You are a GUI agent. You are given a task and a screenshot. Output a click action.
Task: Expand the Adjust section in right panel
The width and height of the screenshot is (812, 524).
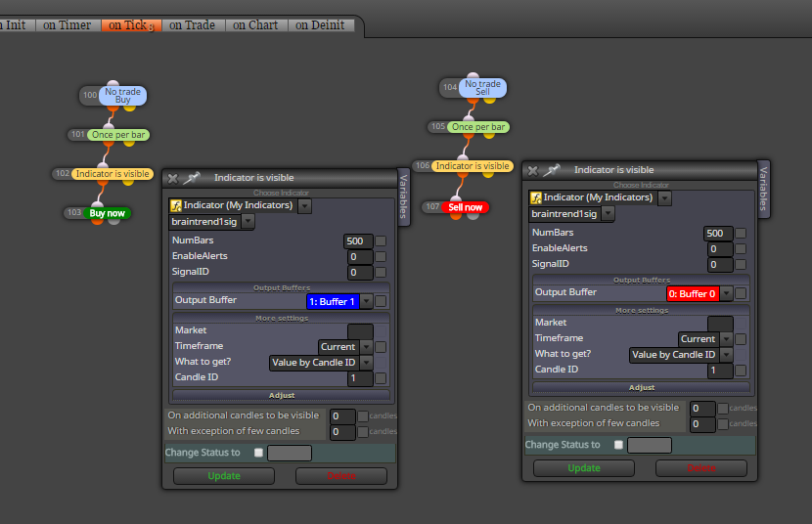(x=642, y=387)
